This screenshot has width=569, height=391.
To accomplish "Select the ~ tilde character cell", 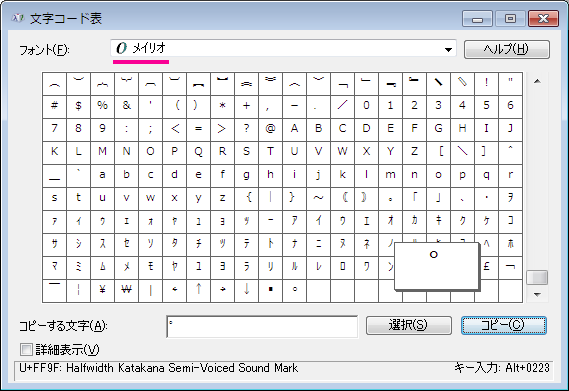I will [318, 199].
